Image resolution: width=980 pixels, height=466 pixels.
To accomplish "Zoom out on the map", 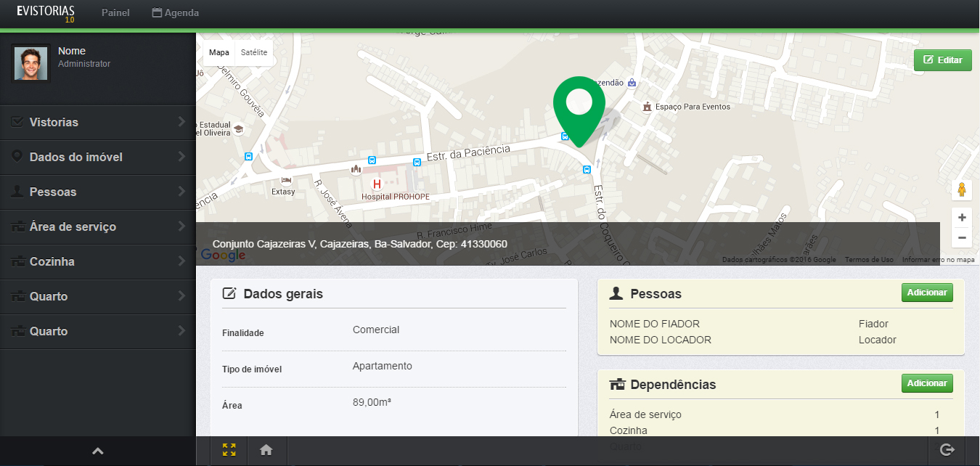I will coord(962,237).
